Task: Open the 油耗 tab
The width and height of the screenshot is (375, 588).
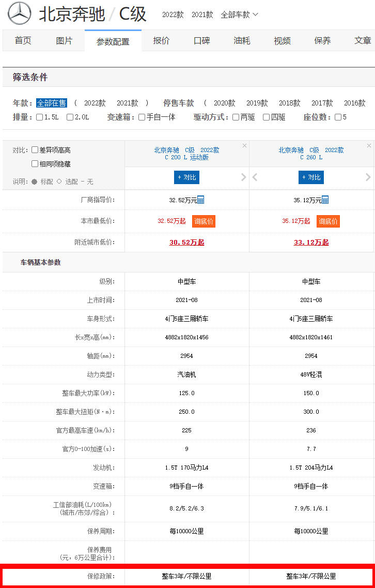Action: tap(242, 40)
